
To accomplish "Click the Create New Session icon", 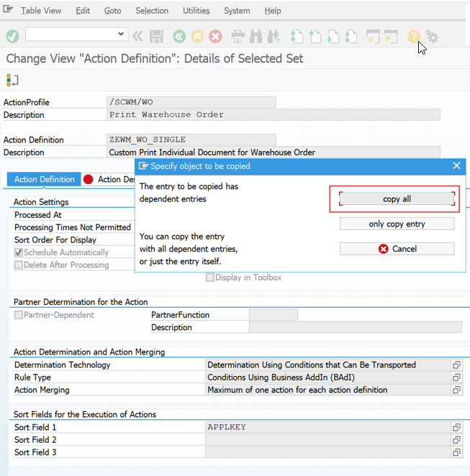I will 373,37.
